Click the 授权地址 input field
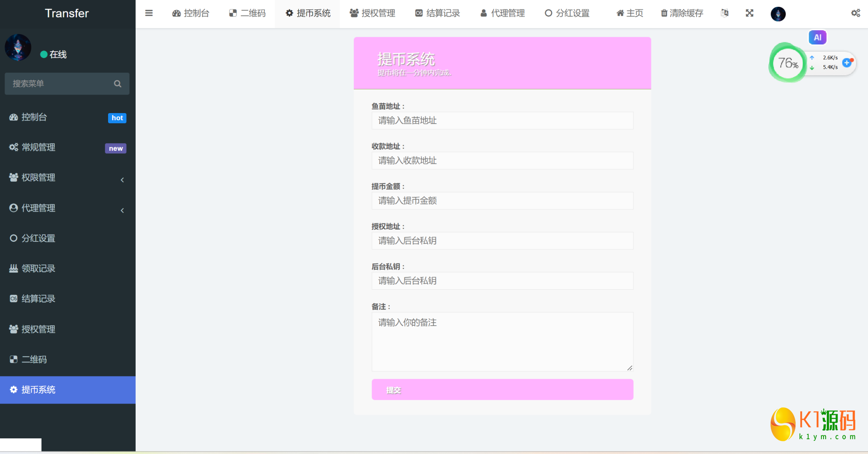 point(502,241)
